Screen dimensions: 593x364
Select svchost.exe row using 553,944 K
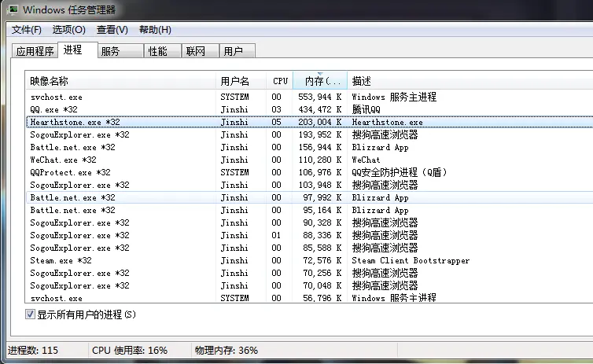click(309, 97)
